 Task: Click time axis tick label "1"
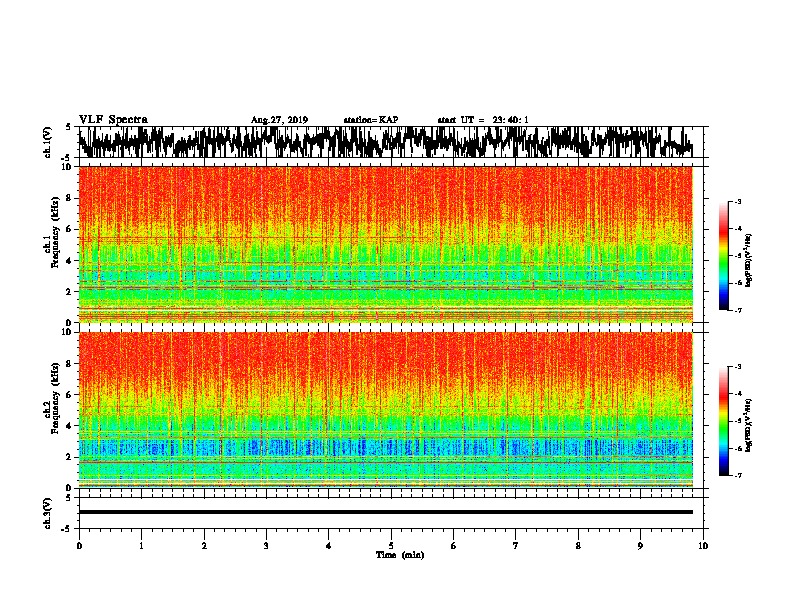click(x=141, y=546)
